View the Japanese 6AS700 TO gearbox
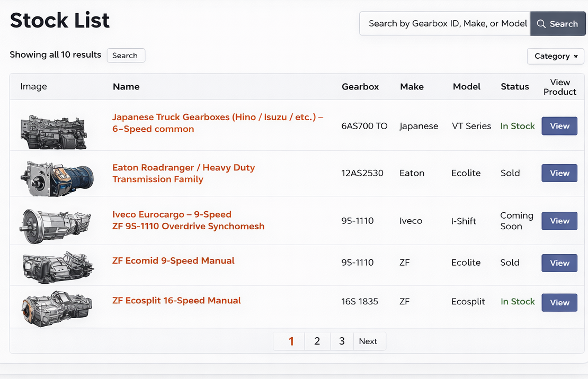Image resolution: width=588 pixels, height=379 pixels. pos(559,126)
